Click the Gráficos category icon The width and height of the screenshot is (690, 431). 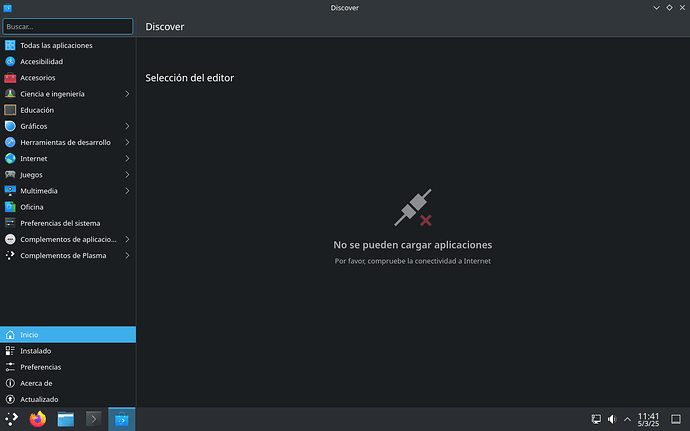coord(10,126)
